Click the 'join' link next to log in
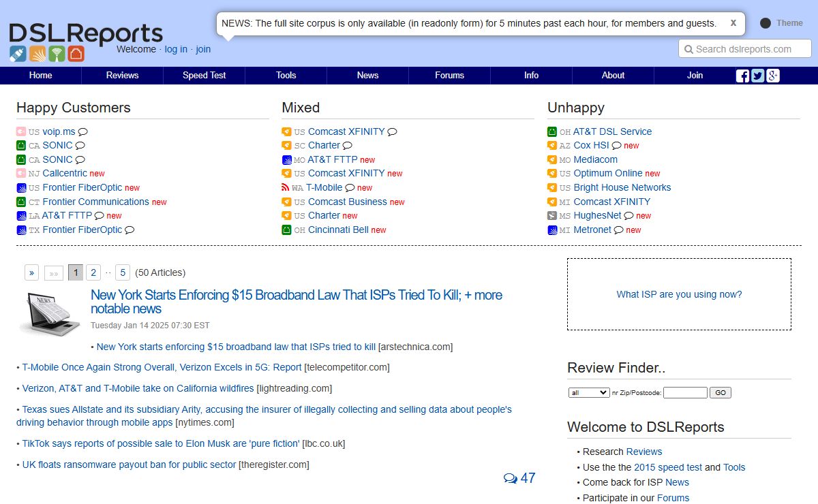818x504 pixels. coord(203,49)
